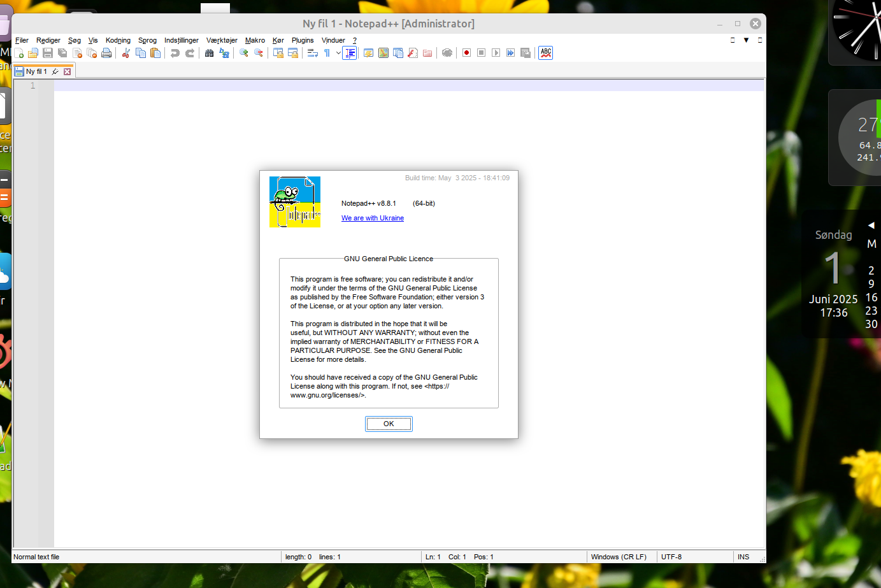Click Run macro multiple times icon
The width and height of the screenshot is (881, 588).
click(x=511, y=53)
